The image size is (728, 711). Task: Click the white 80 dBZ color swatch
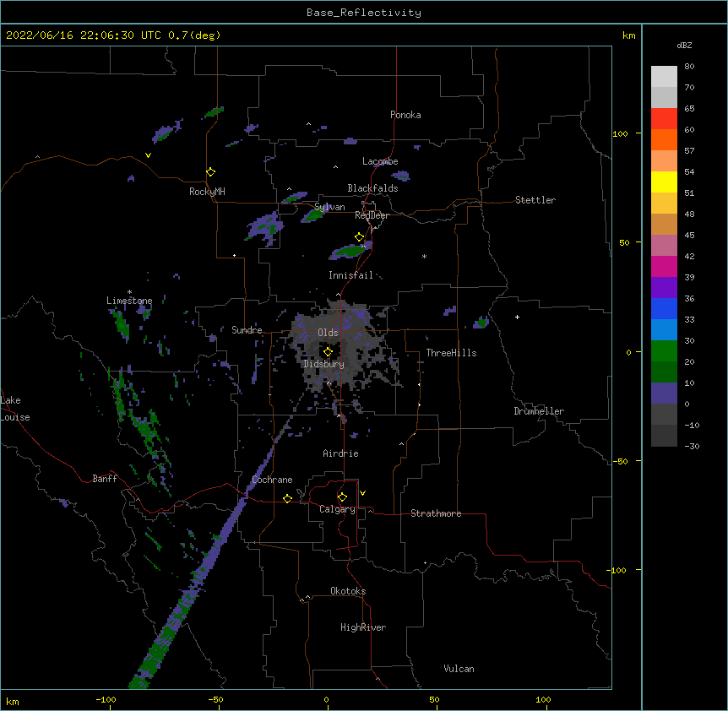point(664,77)
